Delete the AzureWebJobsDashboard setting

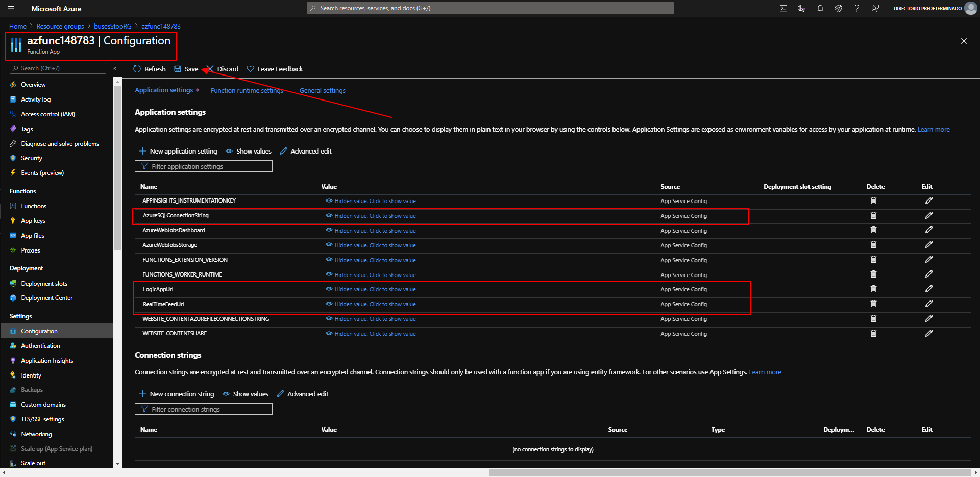point(873,230)
